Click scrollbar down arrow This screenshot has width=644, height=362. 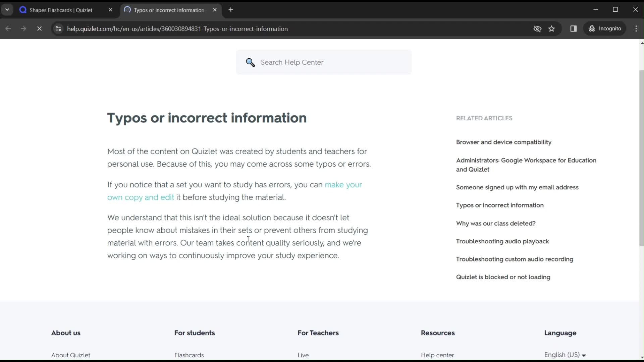642,358
